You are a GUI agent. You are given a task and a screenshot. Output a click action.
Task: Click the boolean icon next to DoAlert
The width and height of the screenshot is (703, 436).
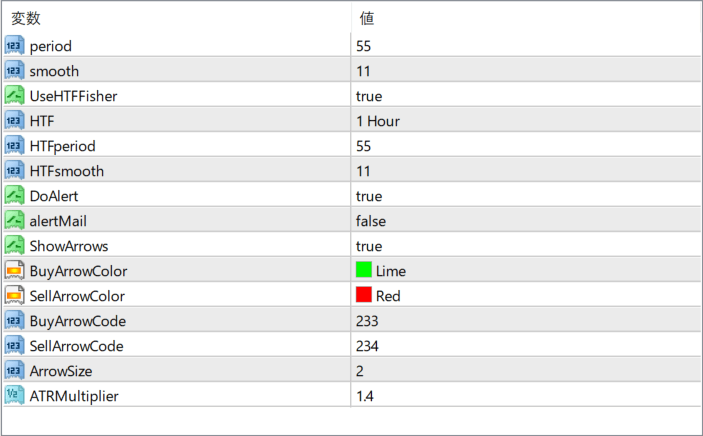point(14,196)
